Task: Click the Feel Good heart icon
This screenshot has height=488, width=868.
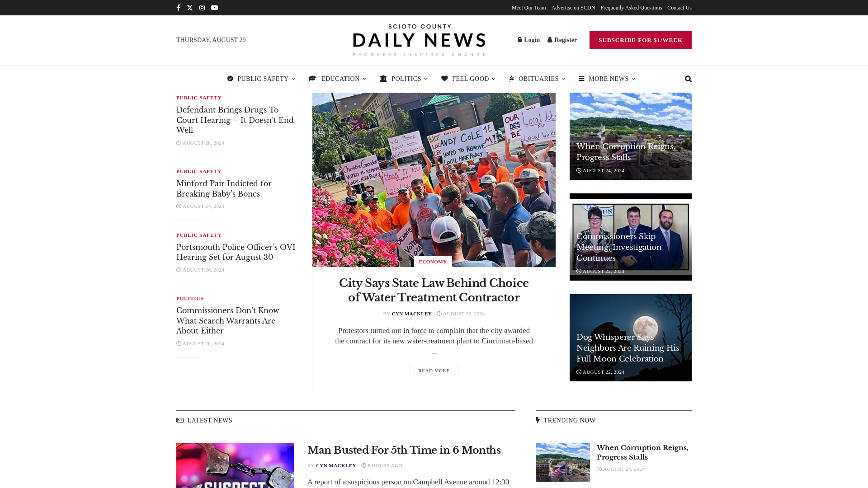Action: point(444,79)
